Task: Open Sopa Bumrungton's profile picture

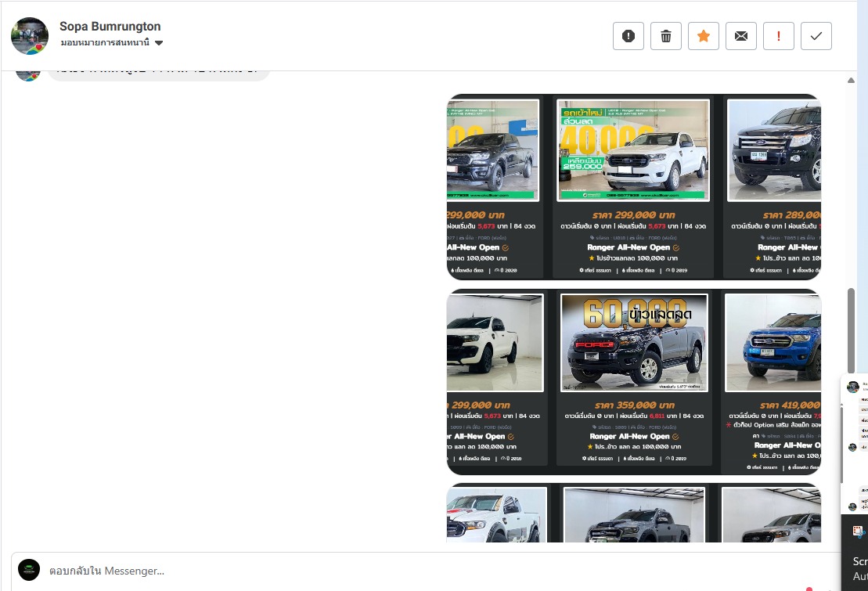Action: click(30, 36)
